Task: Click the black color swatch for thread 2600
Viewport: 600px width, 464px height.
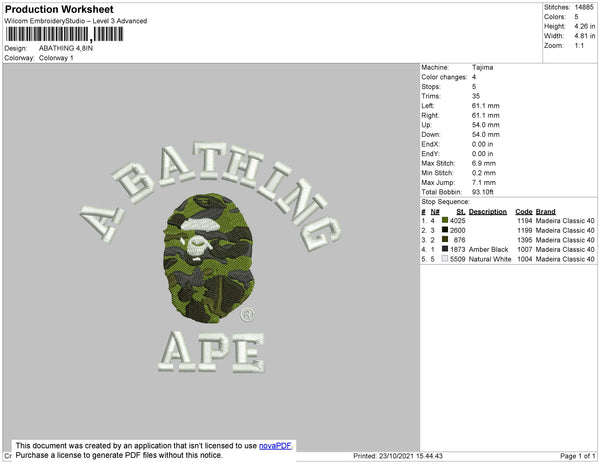Action: click(445, 230)
